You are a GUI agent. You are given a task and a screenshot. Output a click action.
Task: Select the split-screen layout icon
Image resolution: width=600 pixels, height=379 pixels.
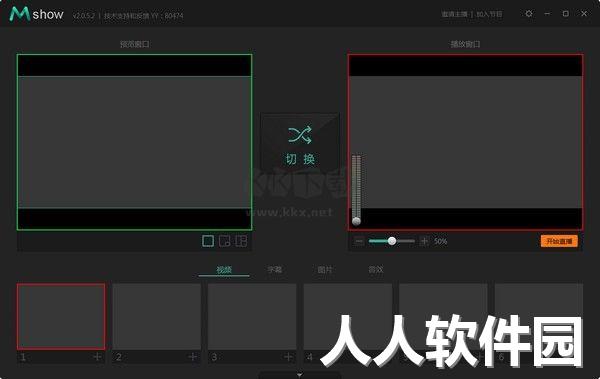[x=241, y=241]
